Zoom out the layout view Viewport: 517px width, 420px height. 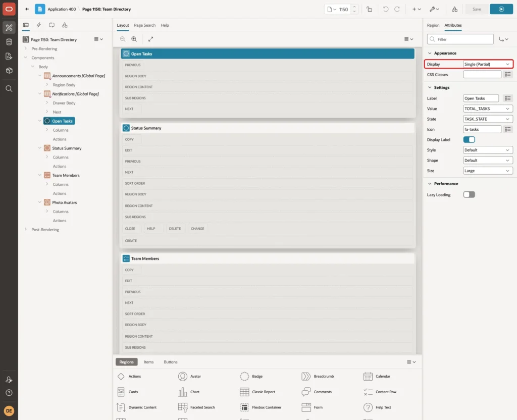[x=123, y=39]
